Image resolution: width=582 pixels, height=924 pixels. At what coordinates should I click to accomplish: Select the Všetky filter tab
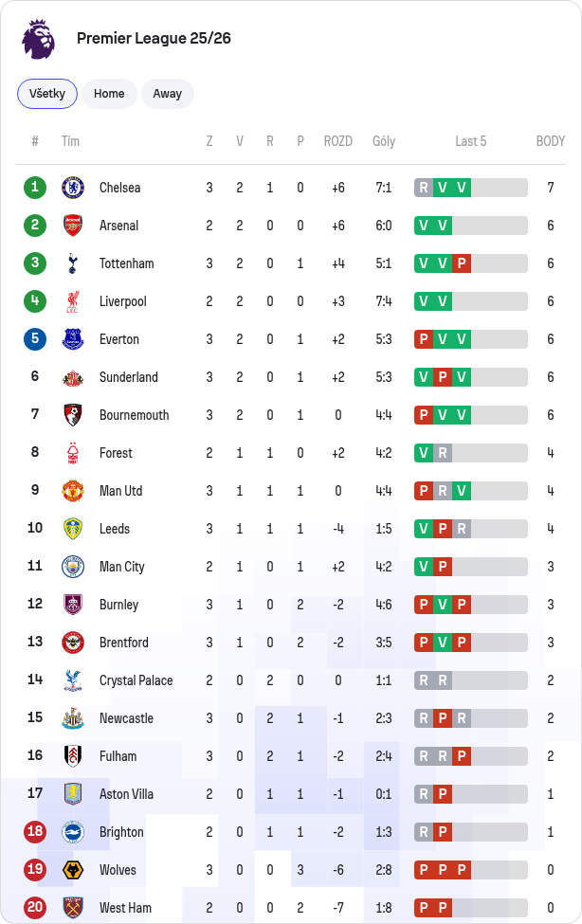pos(47,94)
